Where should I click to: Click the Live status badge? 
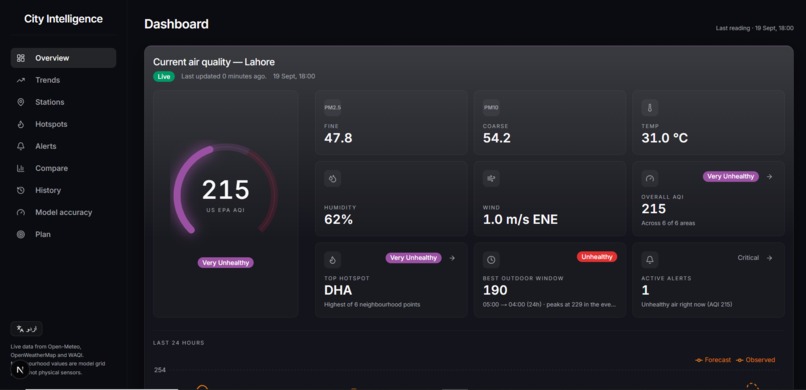pyautogui.click(x=164, y=77)
